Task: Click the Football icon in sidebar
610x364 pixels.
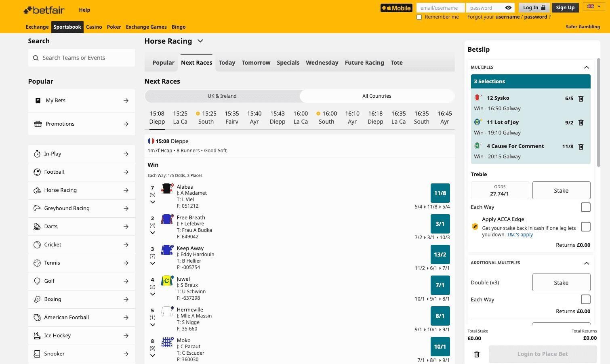Action: [x=37, y=172]
